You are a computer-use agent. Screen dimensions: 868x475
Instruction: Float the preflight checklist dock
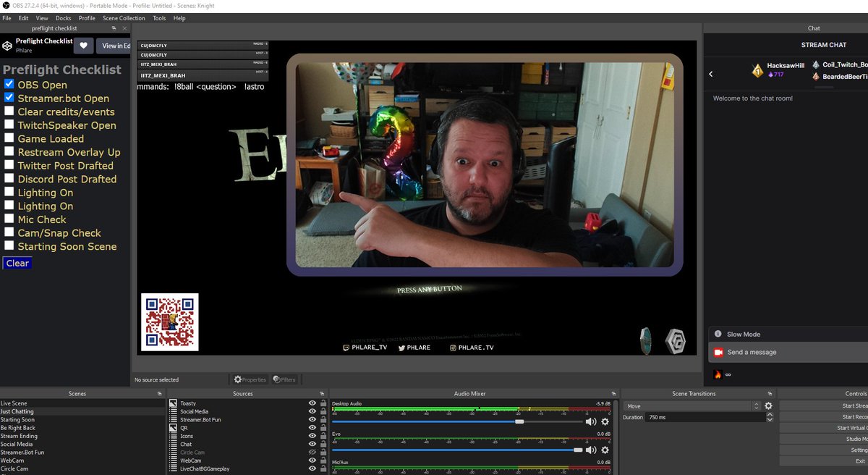tap(114, 28)
